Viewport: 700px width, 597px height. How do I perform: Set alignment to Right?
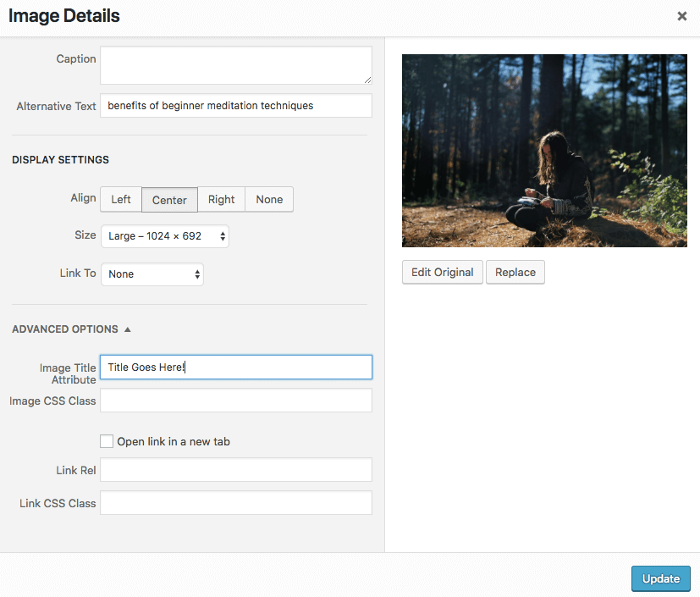(x=221, y=200)
